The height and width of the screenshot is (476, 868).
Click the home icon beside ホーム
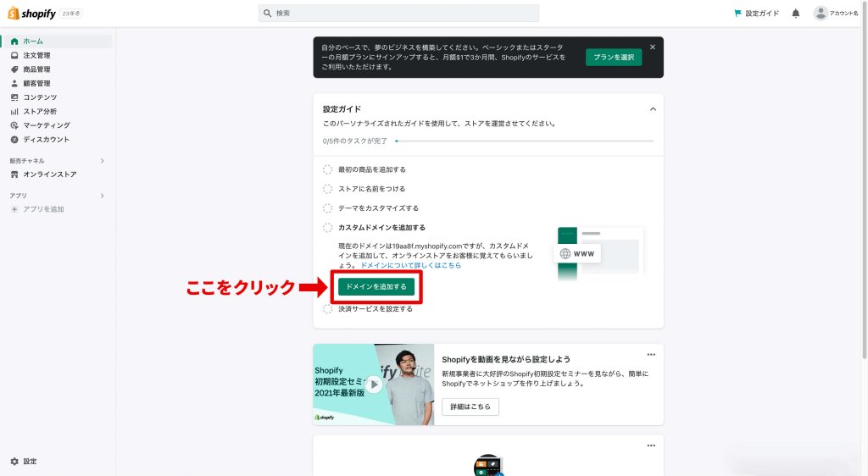point(14,41)
